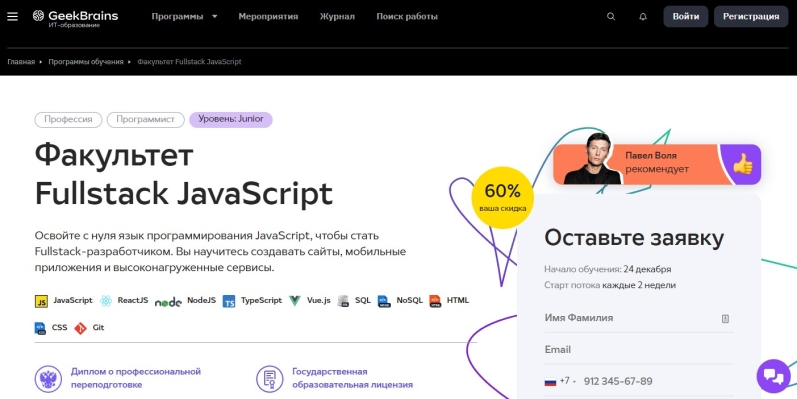Click the Email input field
The height and width of the screenshot is (399, 797).
click(x=639, y=350)
